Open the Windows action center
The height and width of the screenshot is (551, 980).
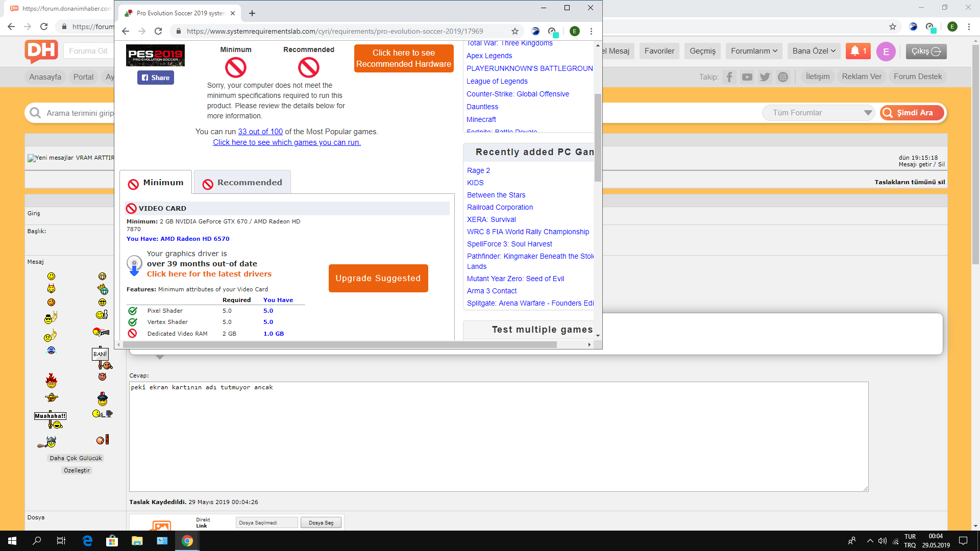(x=963, y=541)
